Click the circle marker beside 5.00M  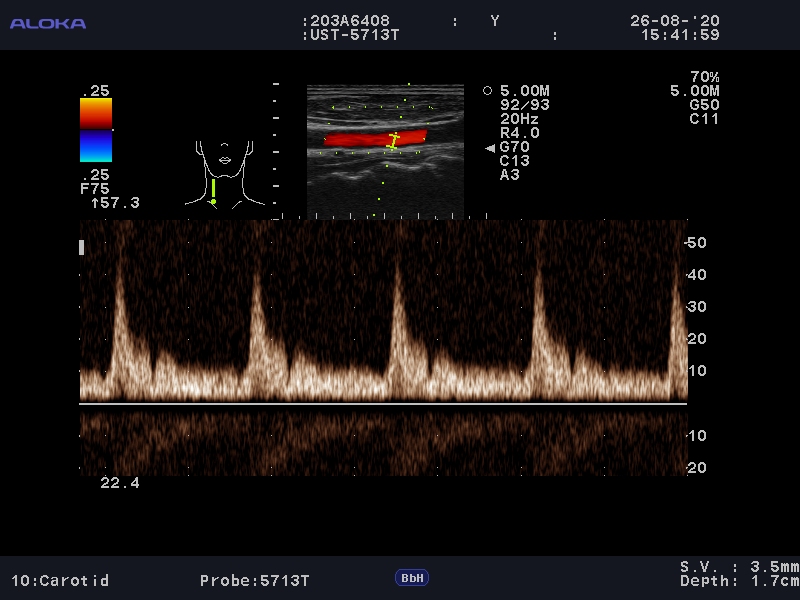(487, 90)
